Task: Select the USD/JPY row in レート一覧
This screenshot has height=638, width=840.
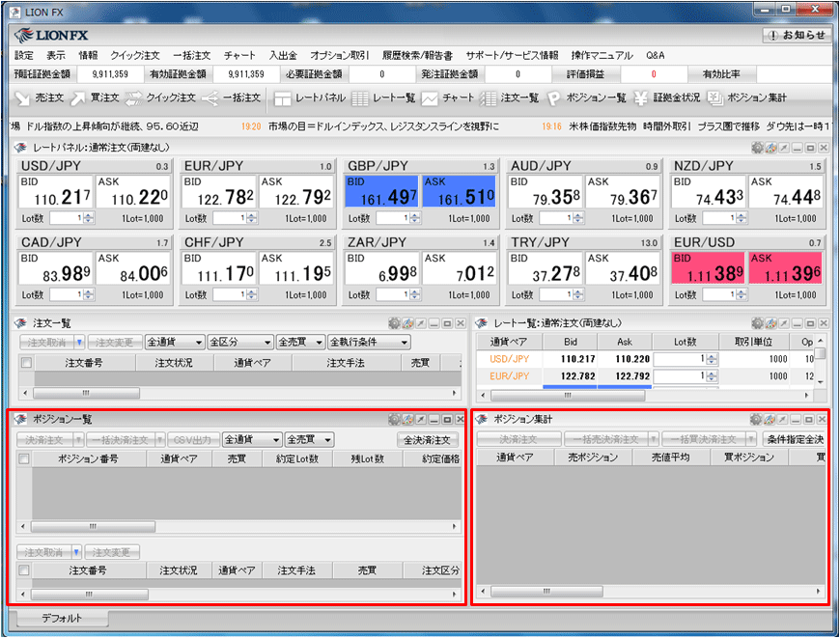Action: (x=645, y=359)
